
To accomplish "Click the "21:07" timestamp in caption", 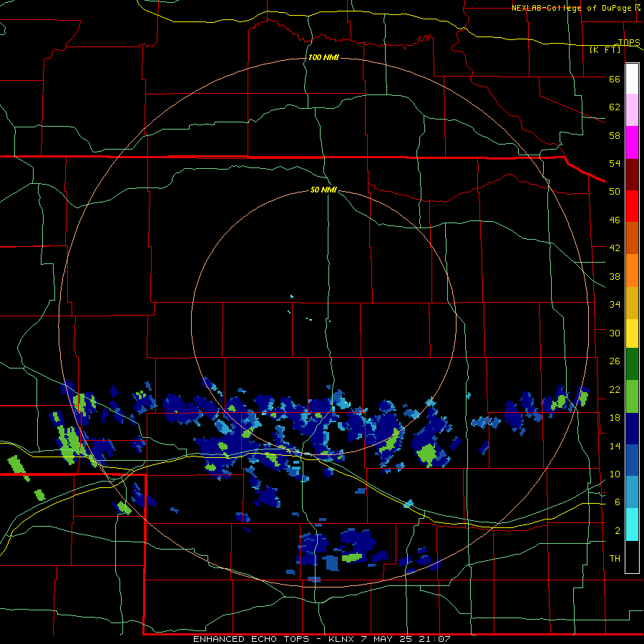I will (x=434, y=639).
